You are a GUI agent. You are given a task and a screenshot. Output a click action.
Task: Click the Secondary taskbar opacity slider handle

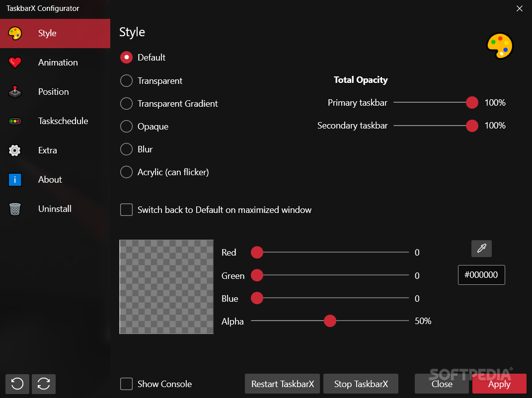coord(472,126)
